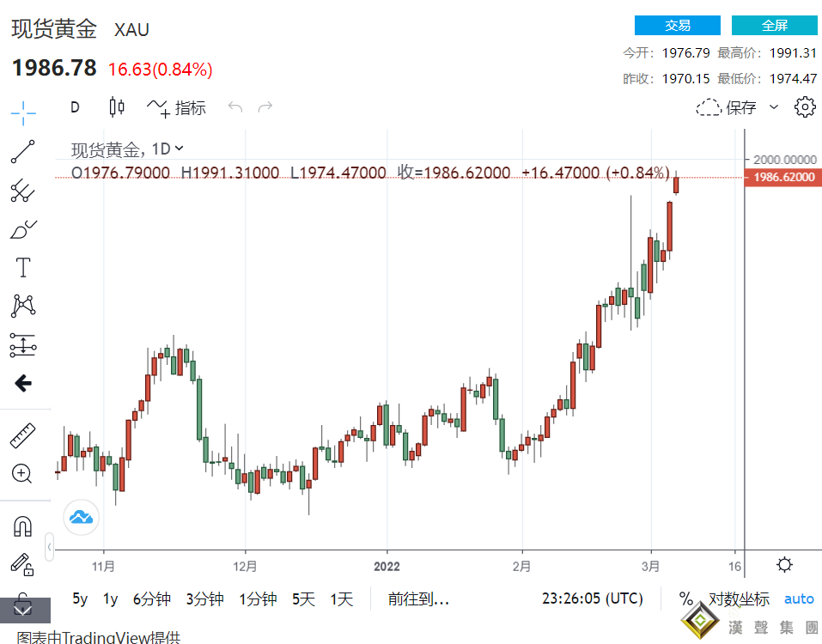Lock all drawings on the chart
The width and height of the screenshot is (822, 644).
(x=23, y=565)
